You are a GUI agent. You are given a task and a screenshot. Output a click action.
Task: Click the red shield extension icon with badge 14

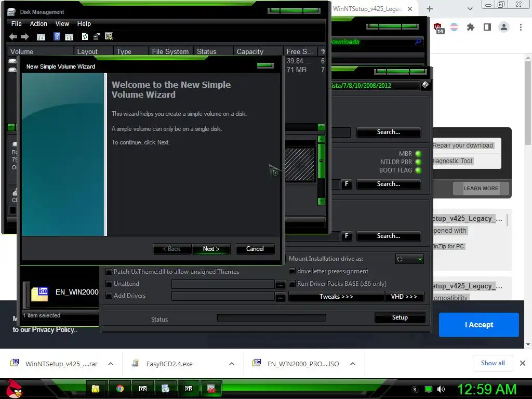coord(438,28)
